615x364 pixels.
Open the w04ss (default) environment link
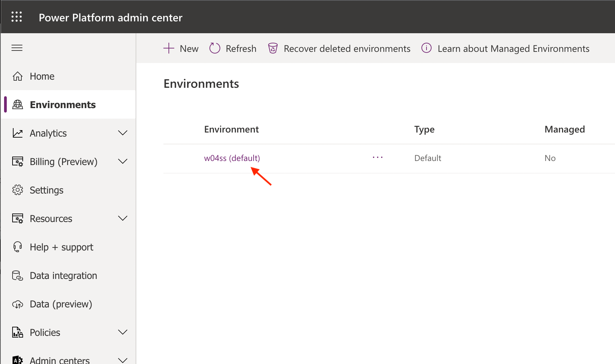pos(232,158)
